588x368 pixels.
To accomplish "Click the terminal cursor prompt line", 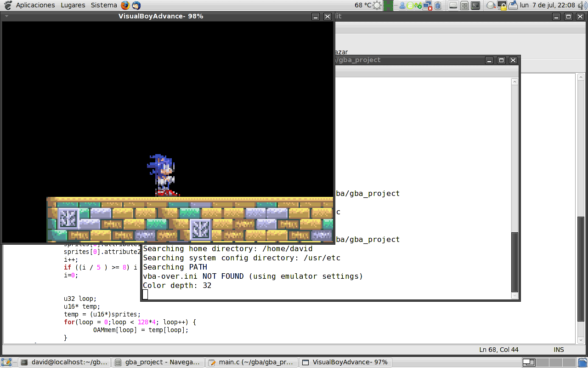I will 145,294.
